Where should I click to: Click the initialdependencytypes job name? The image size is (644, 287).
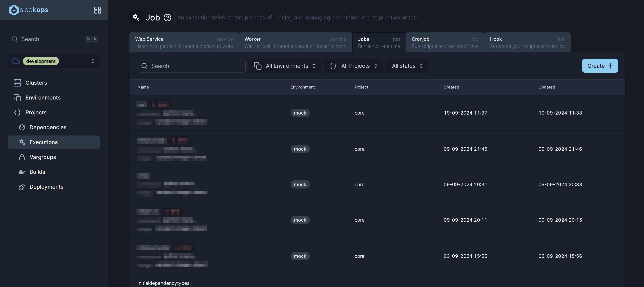point(163,283)
